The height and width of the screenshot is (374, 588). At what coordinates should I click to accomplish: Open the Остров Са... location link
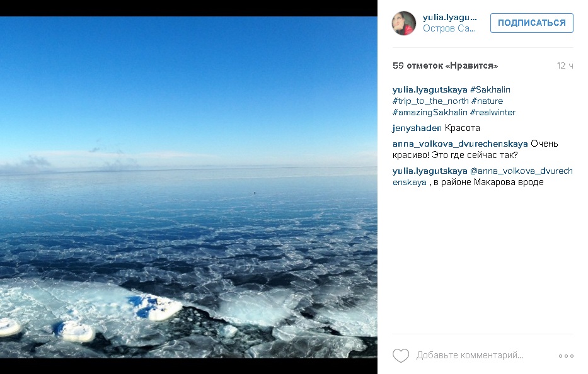pos(449,28)
